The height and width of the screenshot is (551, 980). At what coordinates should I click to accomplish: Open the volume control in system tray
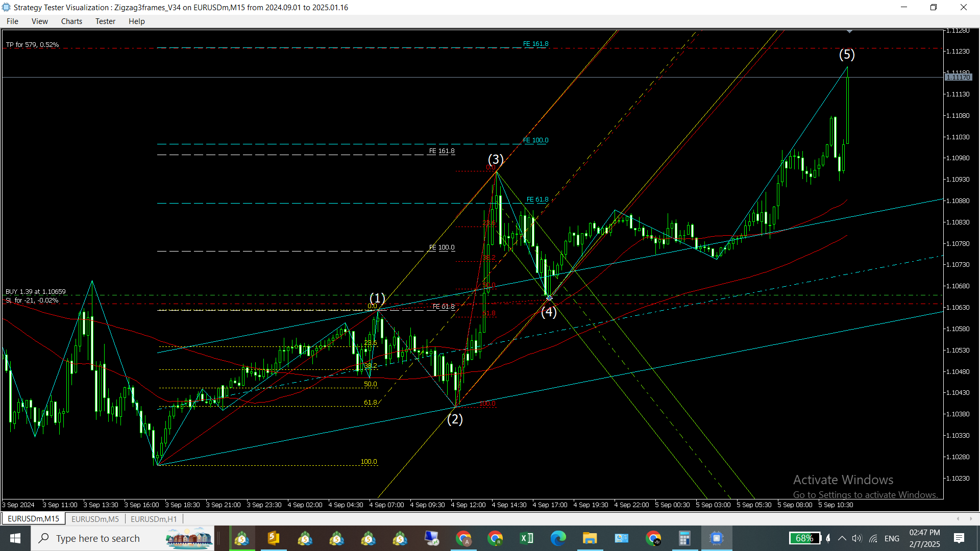[857, 538]
